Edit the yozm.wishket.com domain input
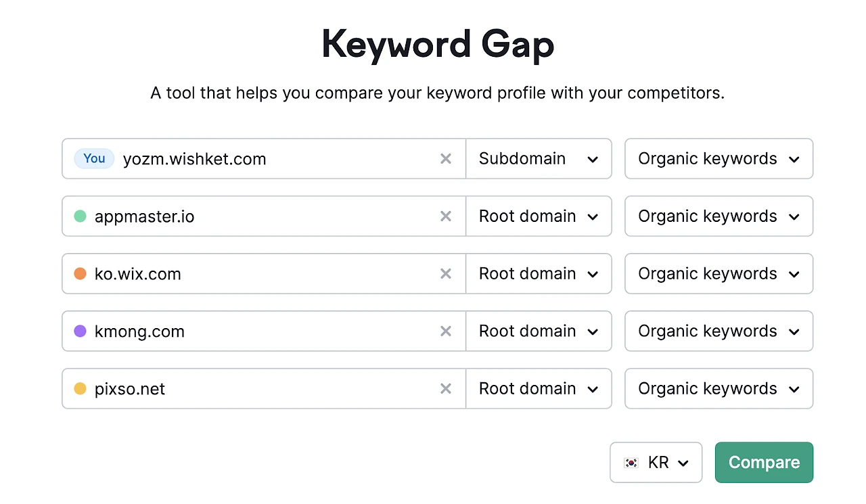 pos(271,159)
